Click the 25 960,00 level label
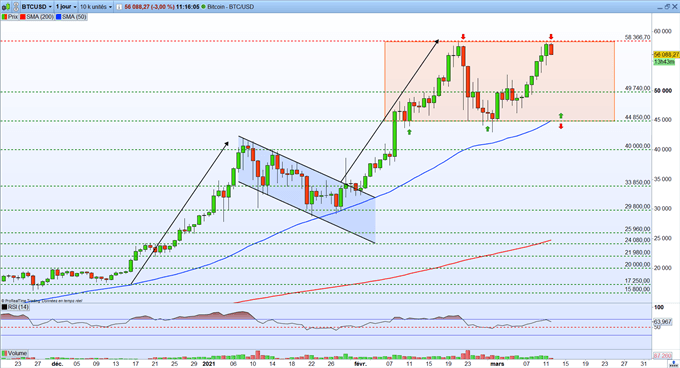 click(x=638, y=229)
